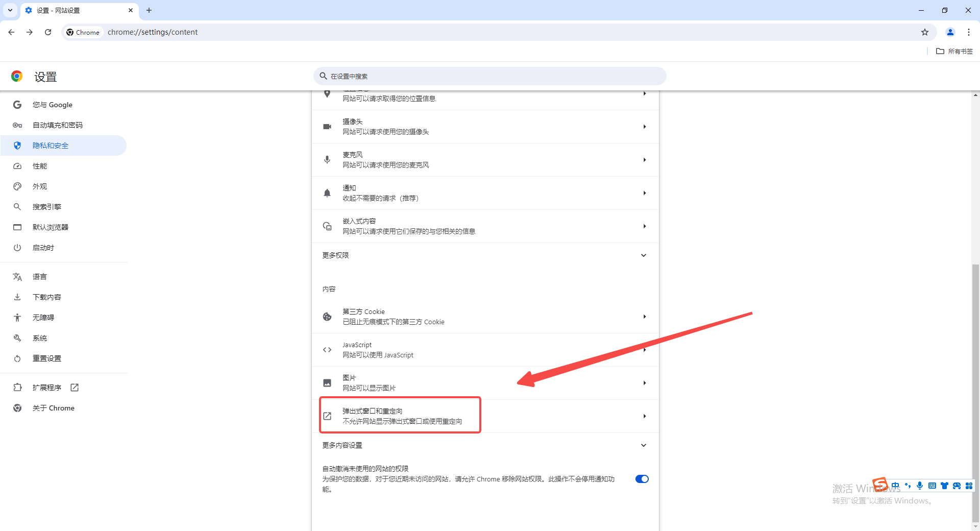Open 关于 Chrome in sidebar
Image resolution: width=980 pixels, height=531 pixels.
(x=64, y=408)
